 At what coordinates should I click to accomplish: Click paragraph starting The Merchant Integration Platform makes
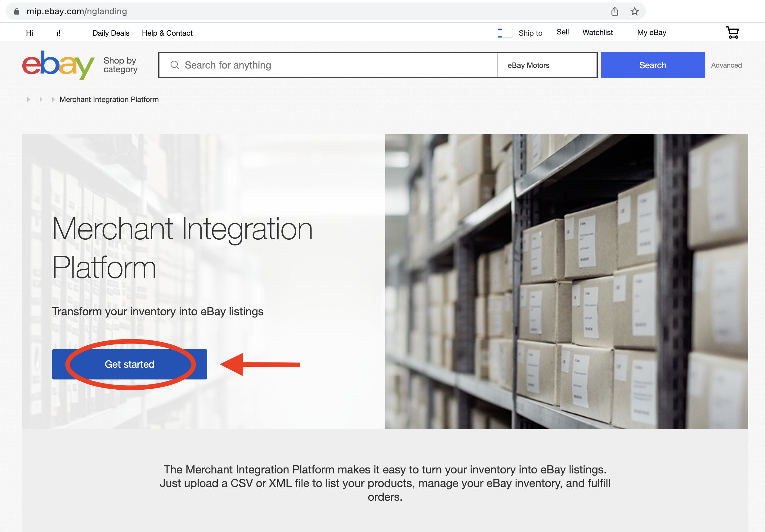tap(385, 483)
